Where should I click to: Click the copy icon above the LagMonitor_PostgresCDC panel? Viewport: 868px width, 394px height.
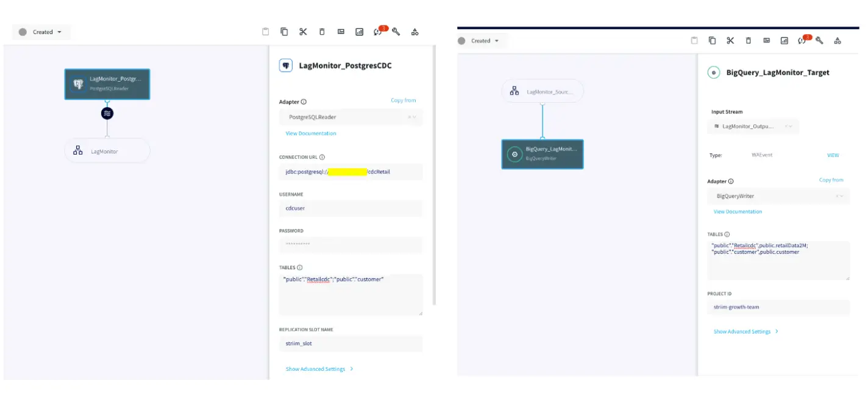tap(284, 32)
